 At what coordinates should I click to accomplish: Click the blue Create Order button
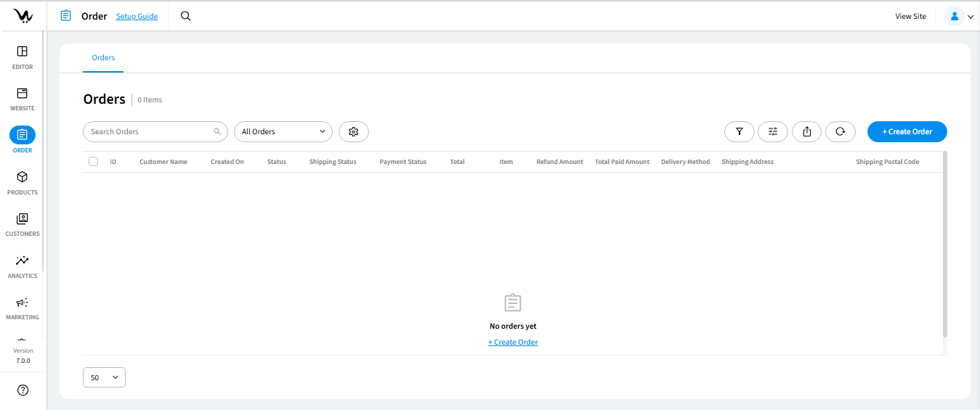click(907, 131)
